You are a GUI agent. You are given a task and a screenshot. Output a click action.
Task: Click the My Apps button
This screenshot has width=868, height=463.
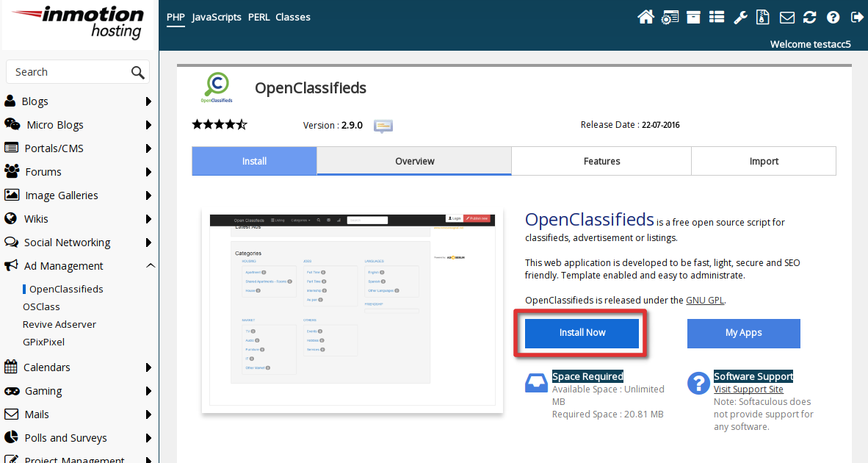[x=743, y=333]
